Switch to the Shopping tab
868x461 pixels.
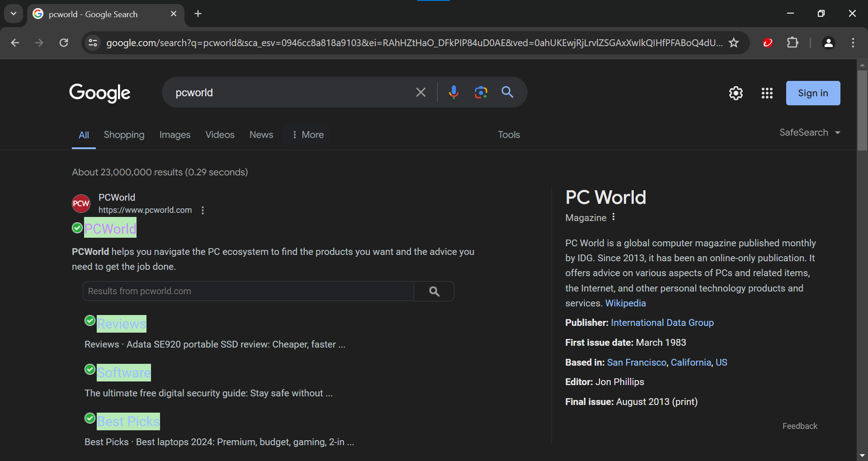(x=124, y=135)
